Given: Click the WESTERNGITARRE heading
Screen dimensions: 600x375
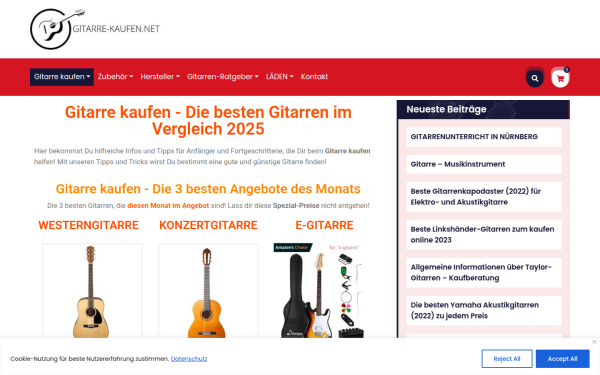Looking at the screenshot, I should pyautogui.click(x=88, y=225).
